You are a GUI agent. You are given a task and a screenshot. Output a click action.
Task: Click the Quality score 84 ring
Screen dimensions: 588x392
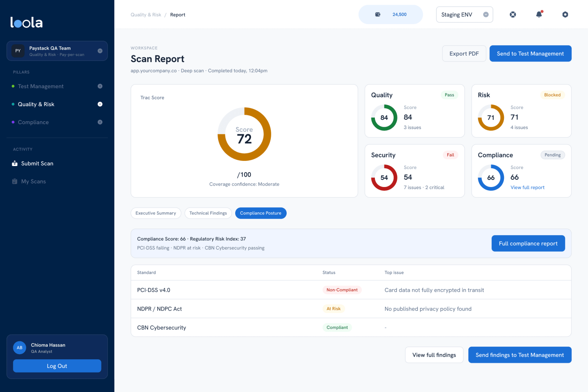tap(384, 118)
